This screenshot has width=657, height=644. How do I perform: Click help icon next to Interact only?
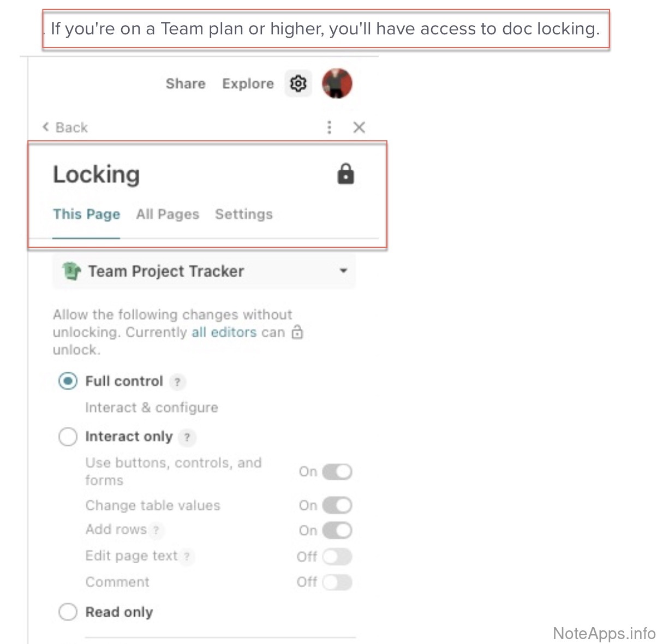click(x=187, y=437)
